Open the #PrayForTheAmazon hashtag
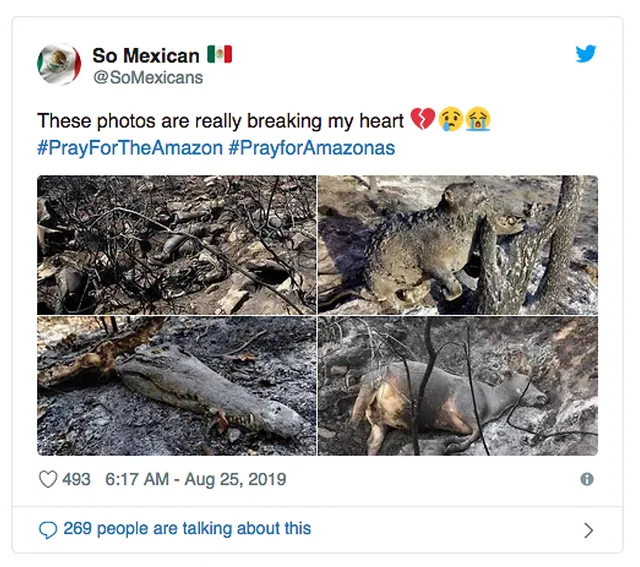This screenshot has width=640, height=567. point(130,148)
